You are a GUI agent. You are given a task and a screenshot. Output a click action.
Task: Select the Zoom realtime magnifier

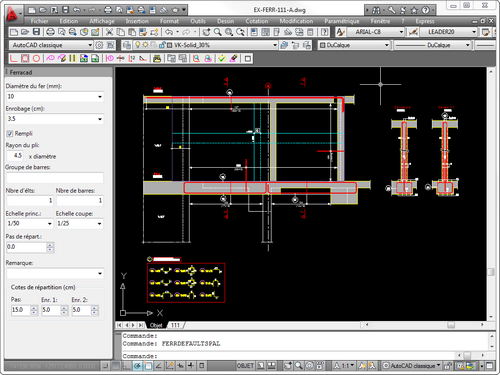click(x=218, y=32)
